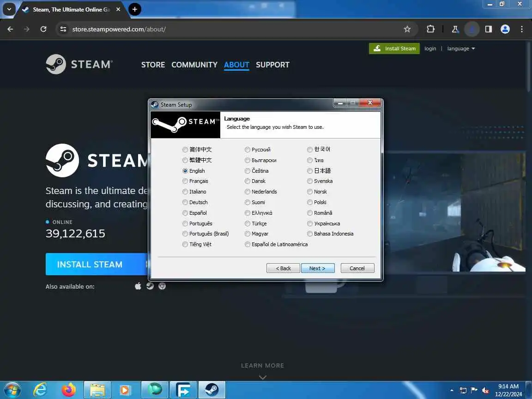The width and height of the screenshot is (532, 399).
Task: Show hidden system tray icons arrow
Action: (x=452, y=390)
